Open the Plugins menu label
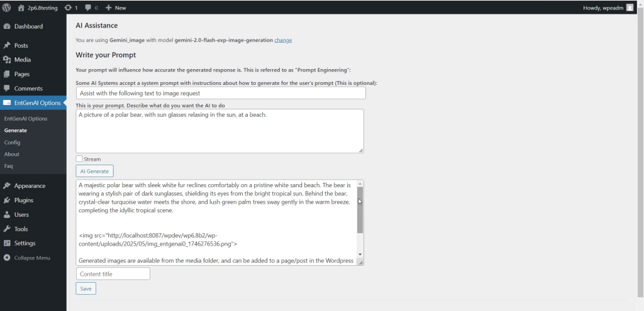 pos(24,200)
